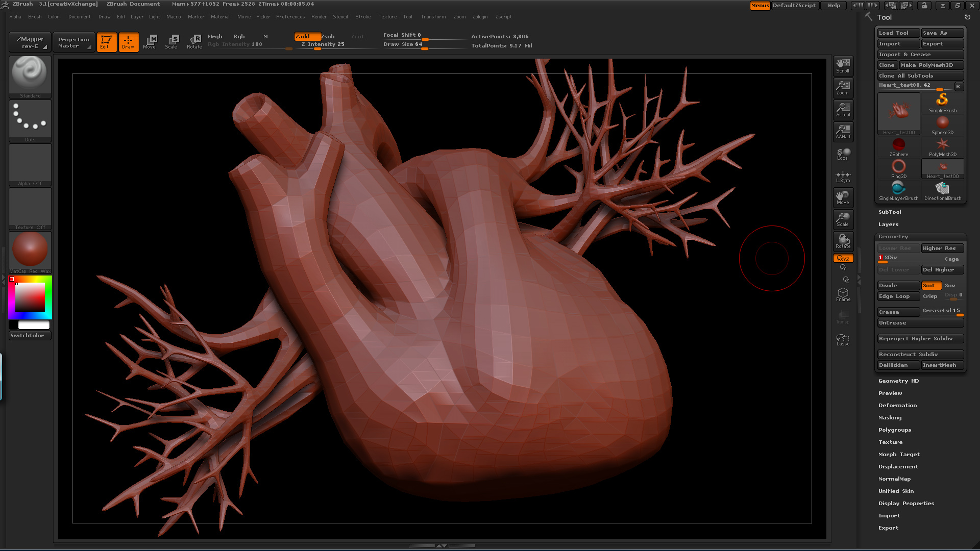Click the Divide button
Viewport: 980px width, 551px height.
click(x=898, y=286)
